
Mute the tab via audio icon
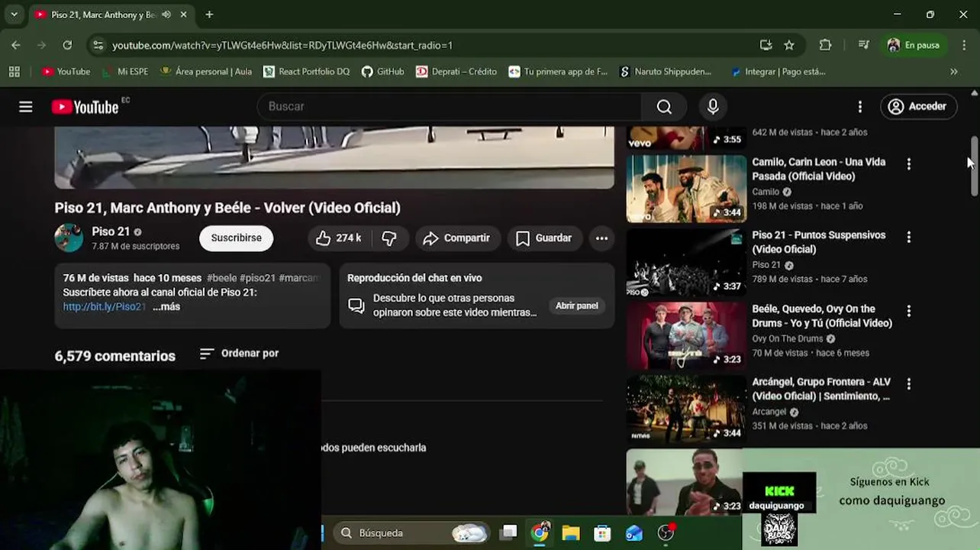point(166,15)
